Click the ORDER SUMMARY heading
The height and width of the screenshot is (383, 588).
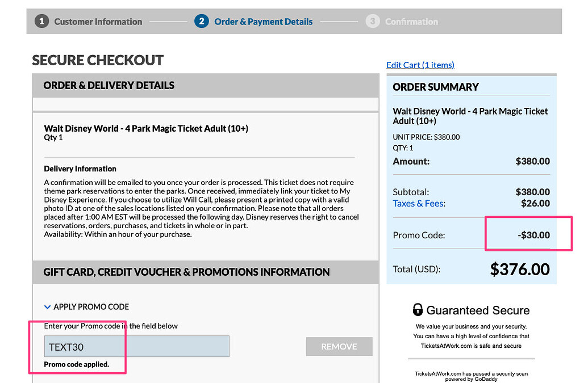point(436,87)
